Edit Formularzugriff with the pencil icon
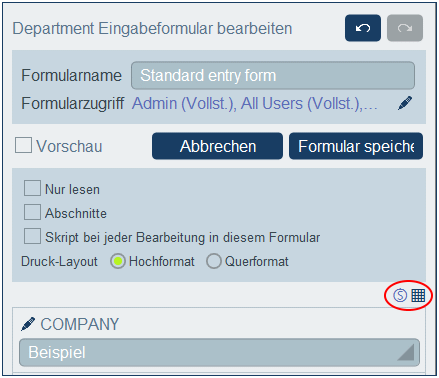 click(x=405, y=103)
